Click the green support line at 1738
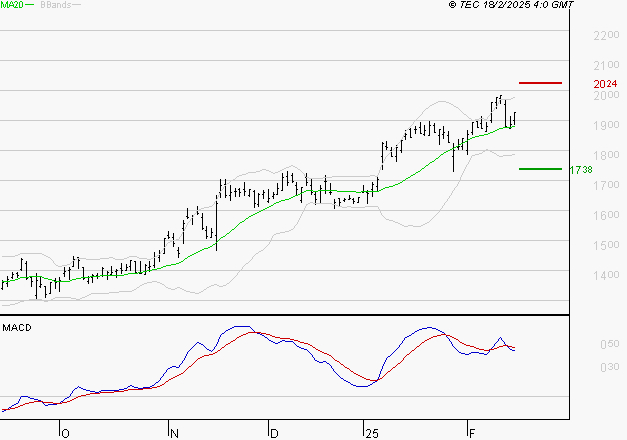627x440 pixels. tap(540, 169)
